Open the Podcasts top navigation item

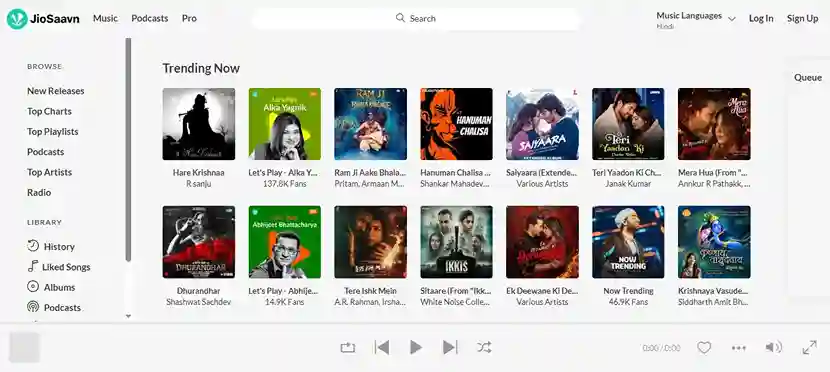[x=150, y=18]
